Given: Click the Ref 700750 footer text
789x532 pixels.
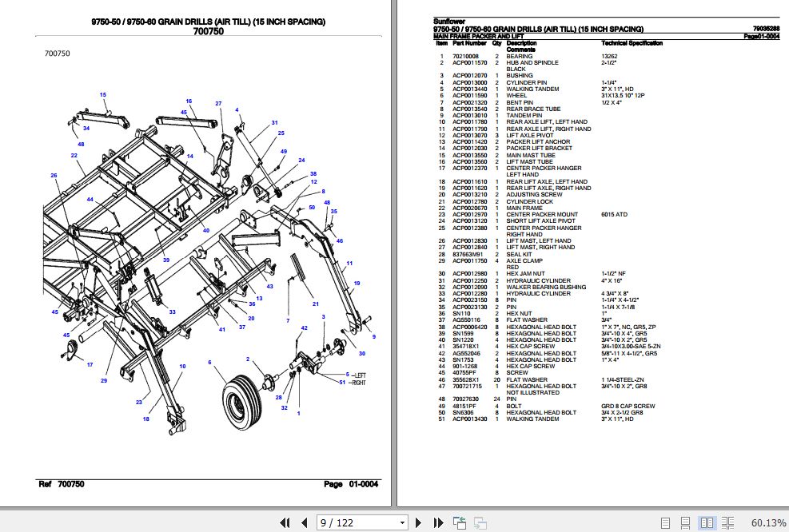Looking at the screenshot, I should [62, 484].
